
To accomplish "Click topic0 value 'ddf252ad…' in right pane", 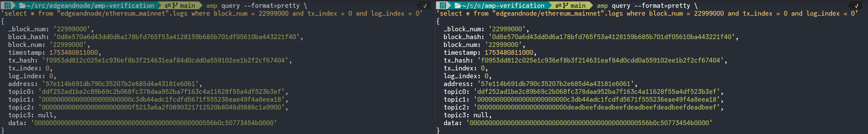I will [597, 92].
